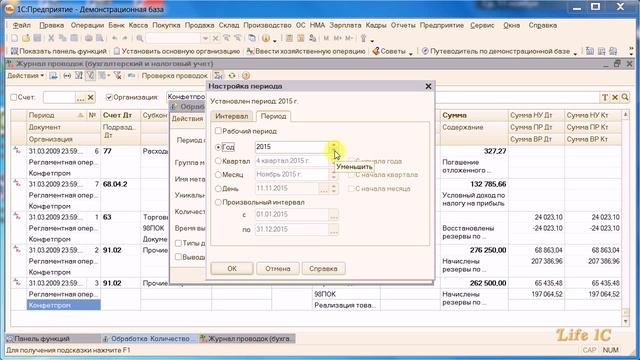
Task: Click the search magnifier icon at right of filter row
Action: 625,98
